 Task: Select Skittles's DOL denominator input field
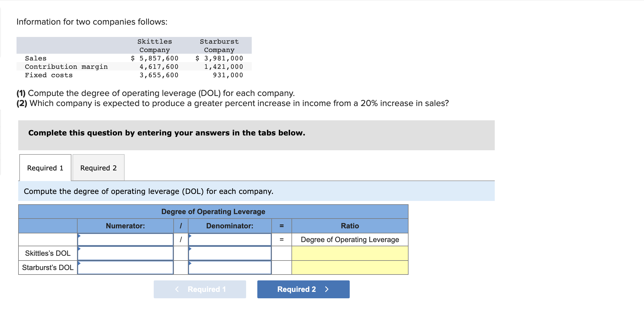click(230, 253)
